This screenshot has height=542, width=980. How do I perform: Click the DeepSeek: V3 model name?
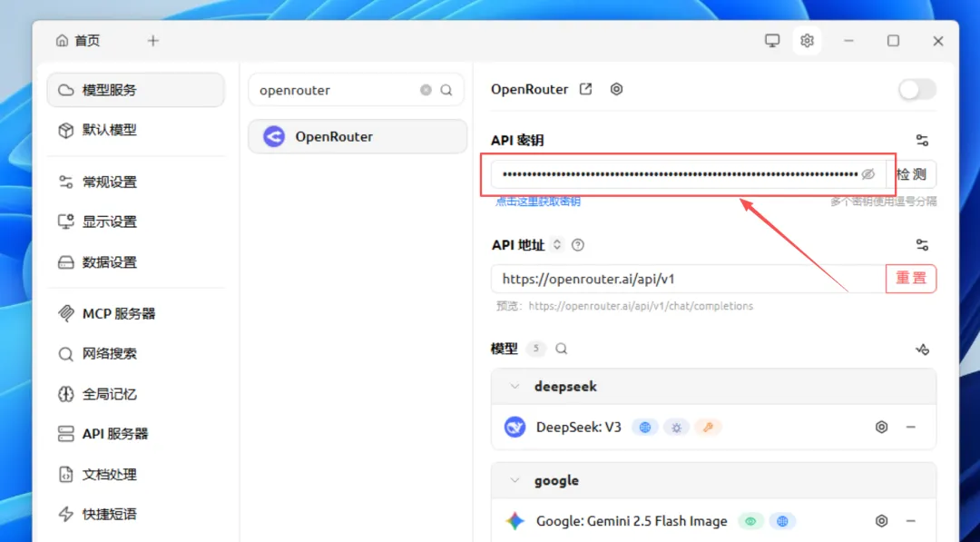pos(579,428)
